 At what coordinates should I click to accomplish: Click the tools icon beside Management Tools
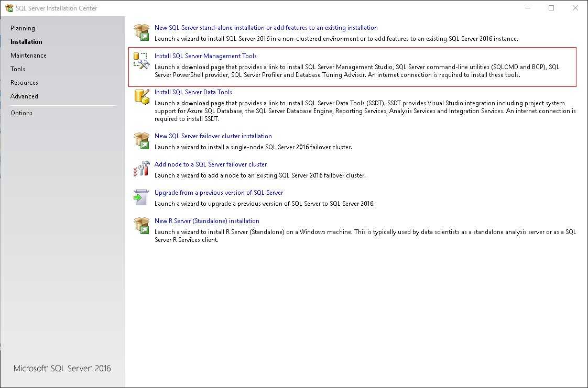click(x=141, y=61)
